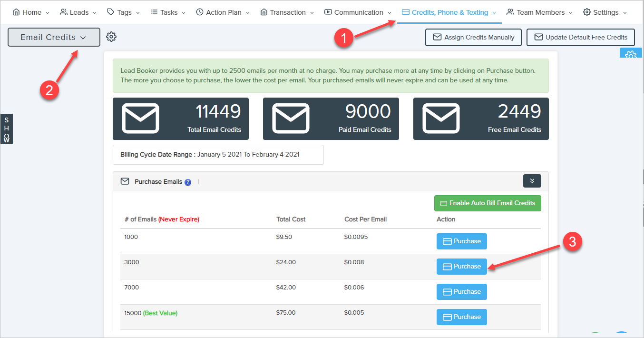Click the Total Email Credits envelope icon
Image resolution: width=644 pixels, height=338 pixels.
140,119
